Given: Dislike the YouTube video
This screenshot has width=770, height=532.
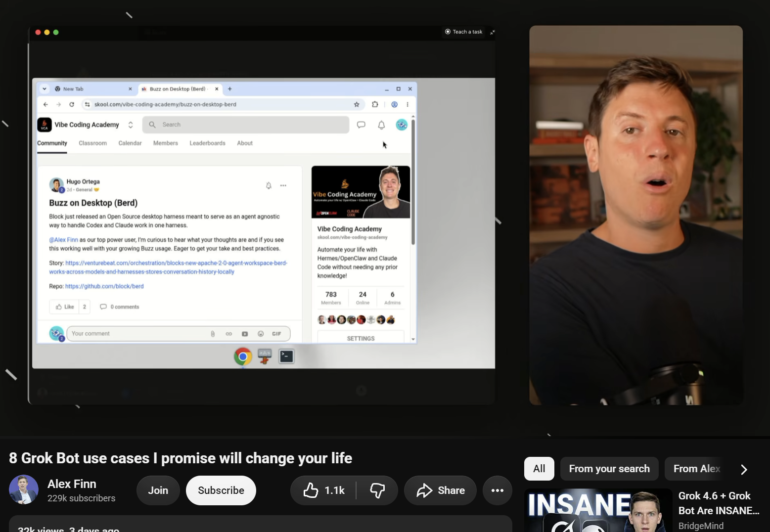Looking at the screenshot, I should (377, 490).
